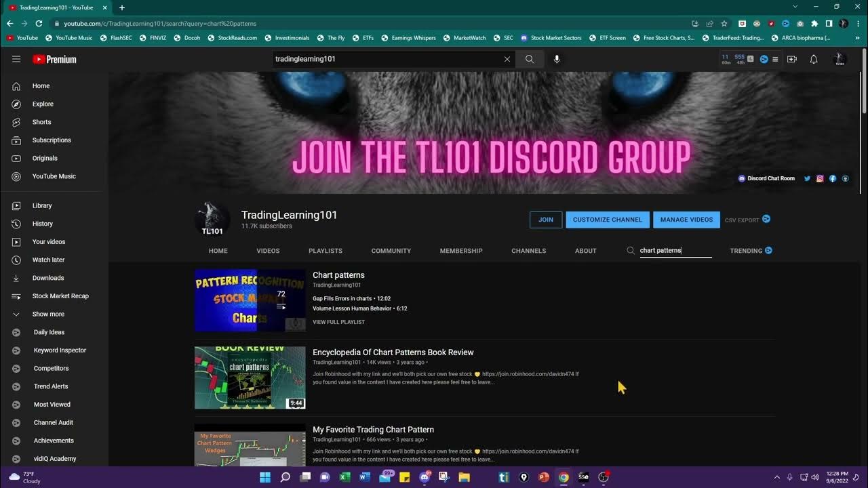868x488 pixels.
Task: Start voice search with microphone icon
Action: click(x=557, y=59)
